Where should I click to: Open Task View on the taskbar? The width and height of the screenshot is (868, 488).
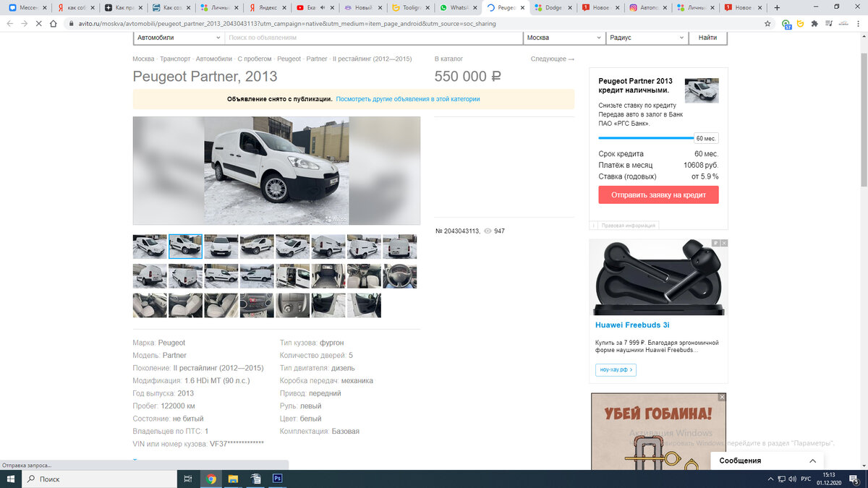tap(188, 479)
